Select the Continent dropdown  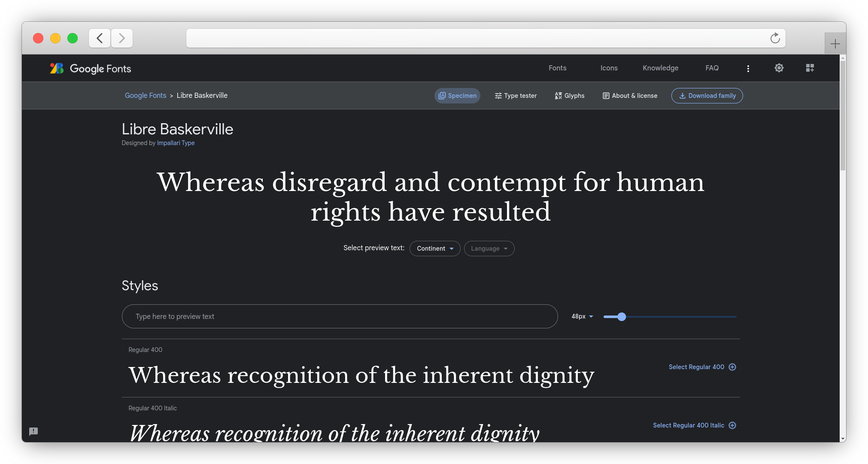click(435, 248)
